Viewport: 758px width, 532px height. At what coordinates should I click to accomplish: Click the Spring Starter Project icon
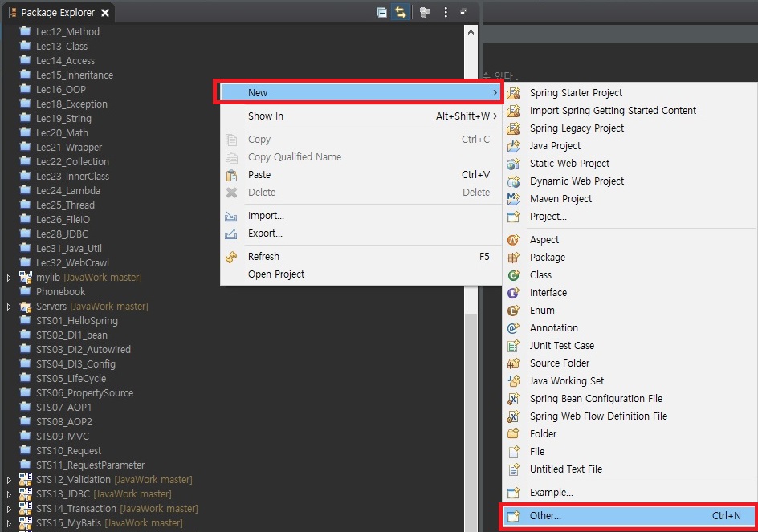[513, 93]
